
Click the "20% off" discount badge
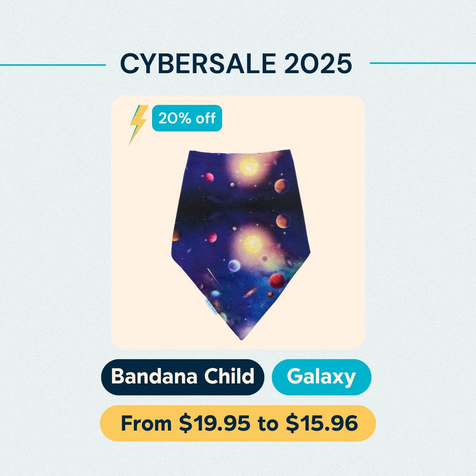point(187,118)
